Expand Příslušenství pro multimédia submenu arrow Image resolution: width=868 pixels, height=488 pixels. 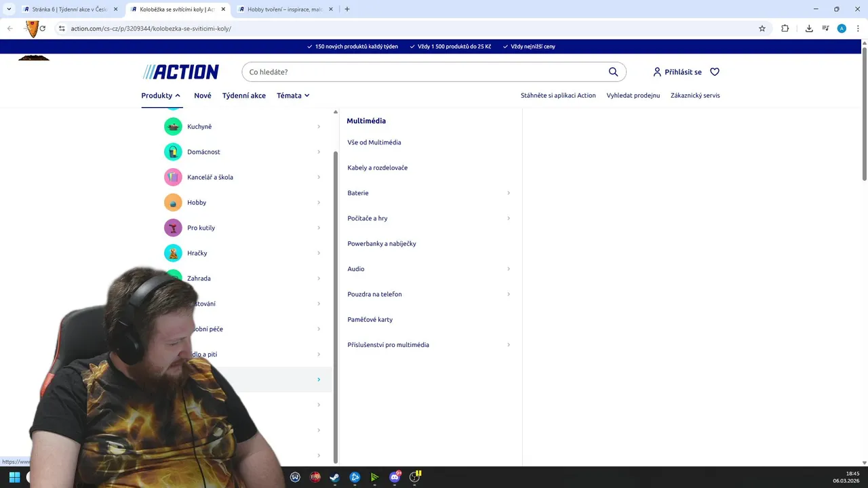click(x=509, y=345)
